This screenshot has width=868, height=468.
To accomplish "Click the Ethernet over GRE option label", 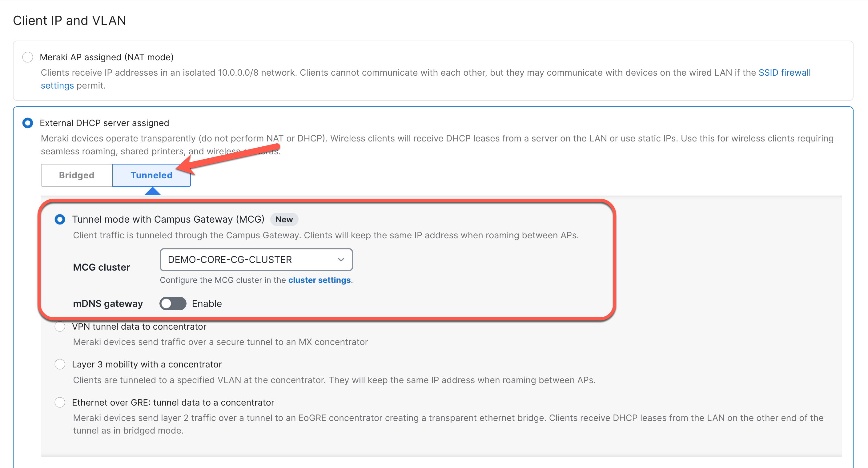I will pos(173,402).
